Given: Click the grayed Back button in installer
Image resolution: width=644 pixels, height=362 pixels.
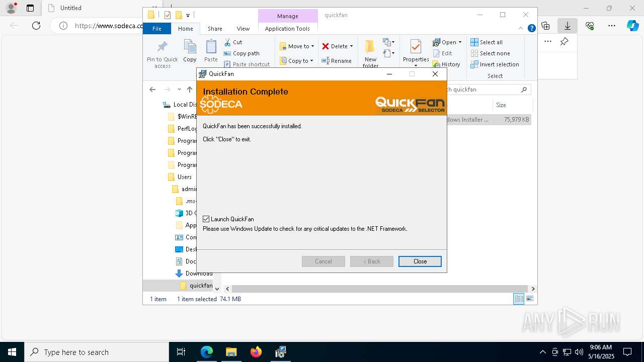Looking at the screenshot, I should tap(372, 261).
